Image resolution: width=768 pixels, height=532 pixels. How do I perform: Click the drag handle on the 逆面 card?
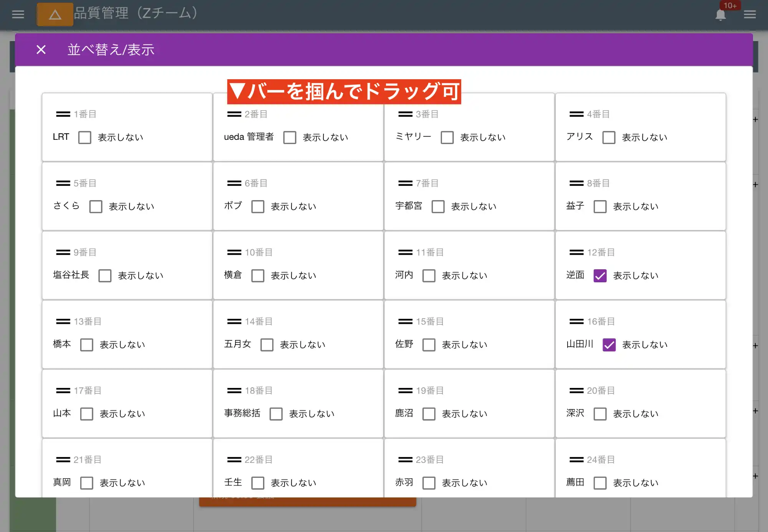tap(576, 252)
